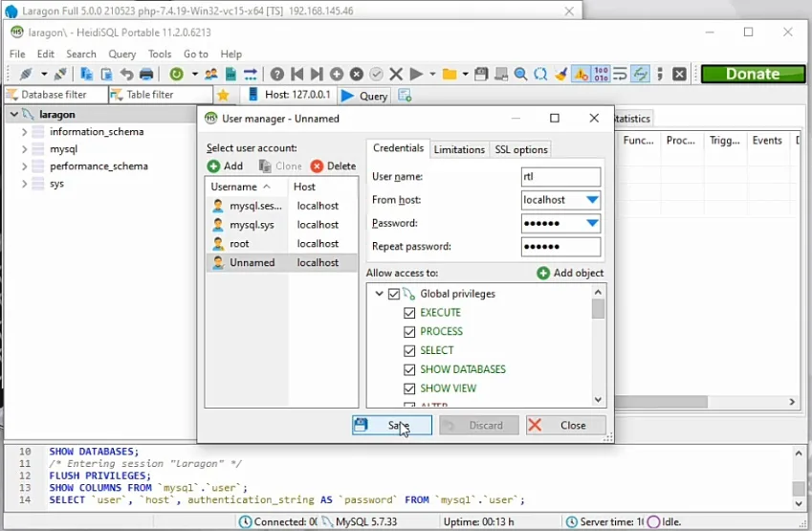Click the User name input field
Image resolution: width=812 pixels, height=531 pixels.
pos(560,177)
